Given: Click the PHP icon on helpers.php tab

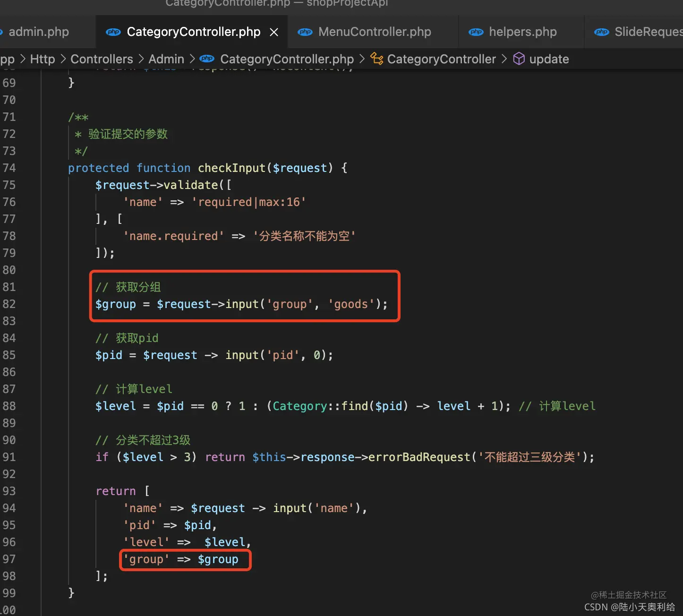Looking at the screenshot, I should click(x=476, y=32).
